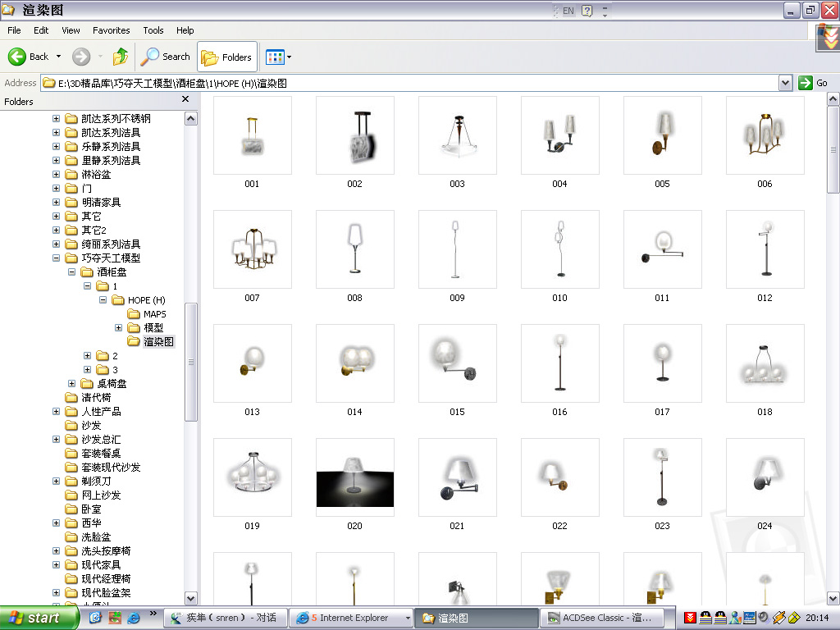Click the Back navigation arrow icon
The height and width of the screenshot is (630, 840).
tap(18, 57)
